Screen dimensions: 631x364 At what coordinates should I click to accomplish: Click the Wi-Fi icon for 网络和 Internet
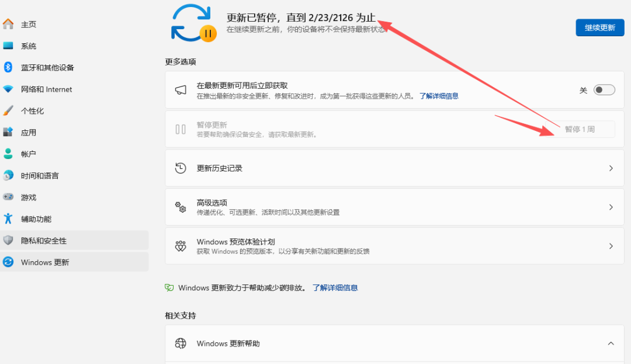click(x=8, y=89)
